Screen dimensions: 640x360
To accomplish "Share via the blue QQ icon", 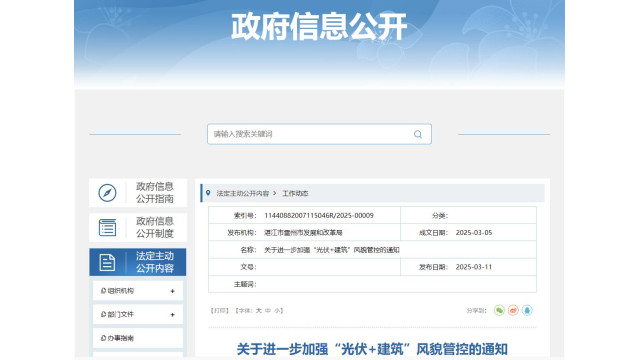I will pos(527,310).
